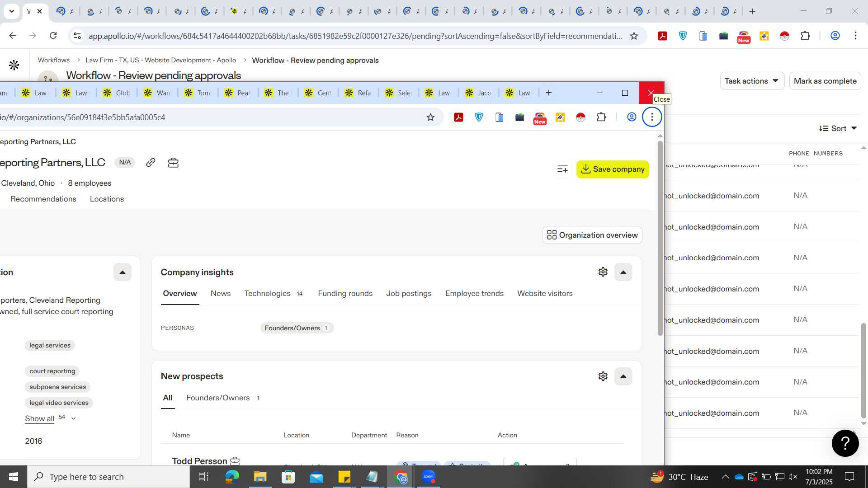Open Law Firm - TX, US breadcrumb link
This screenshot has height=488, width=868.
coord(160,60)
